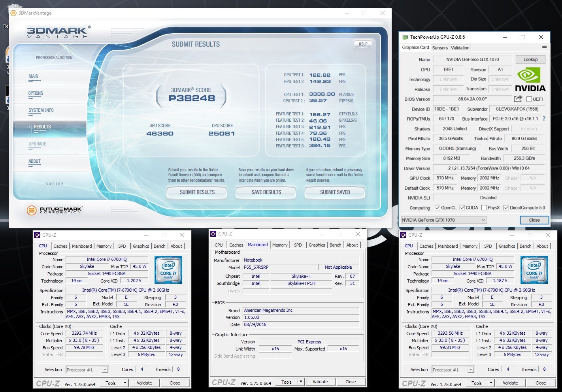Toggle the OpenCL checkbox
The image size is (562, 392).
[437, 208]
